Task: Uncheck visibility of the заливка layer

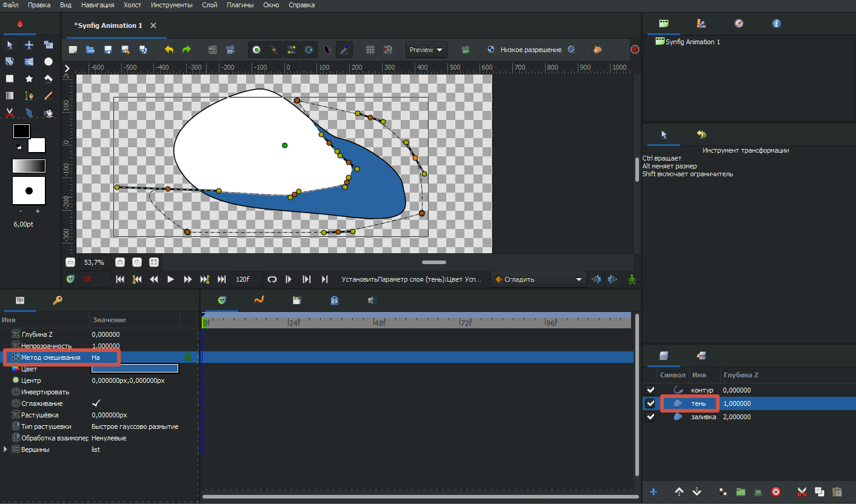Action: tap(650, 417)
